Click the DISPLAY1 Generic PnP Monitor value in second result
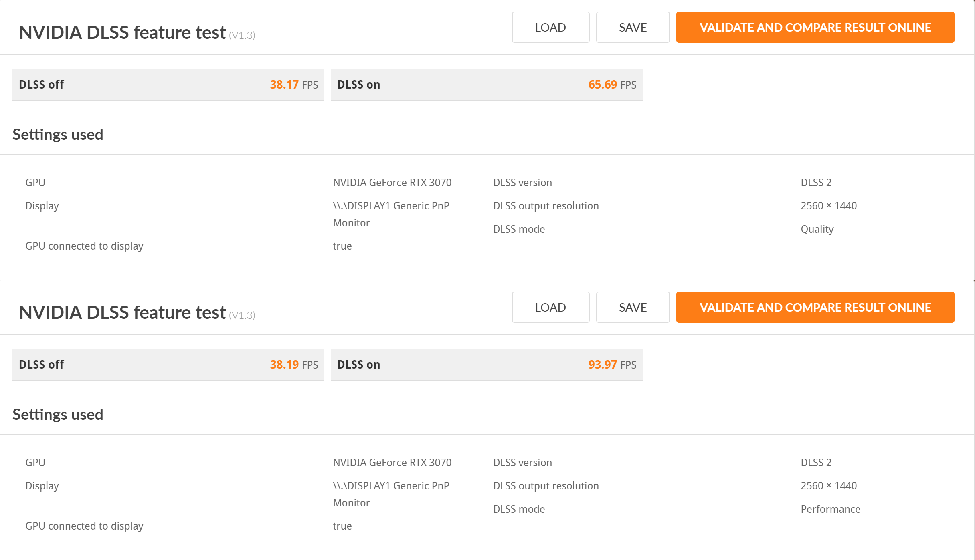 pos(391,494)
